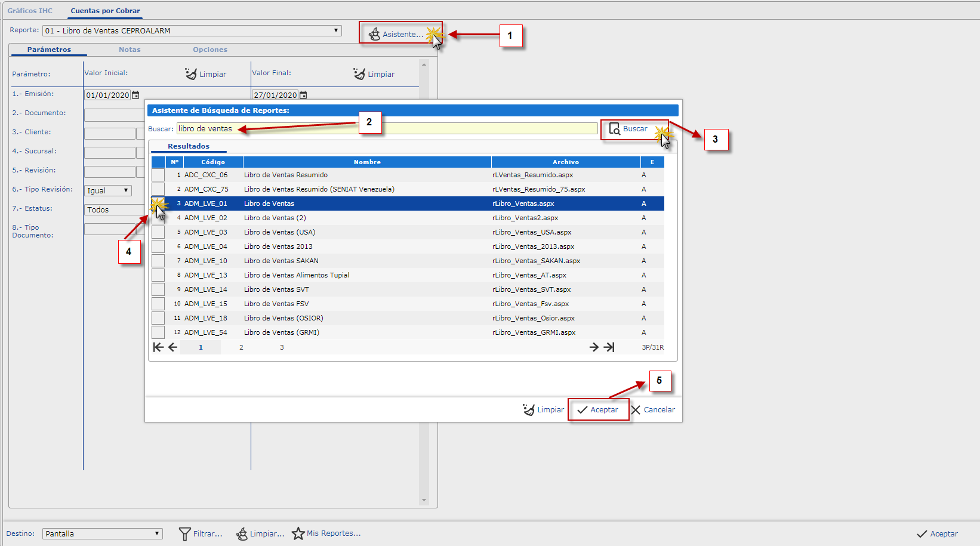Jump to the last results page
The width and height of the screenshot is (980, 546).
click(609, 347)
